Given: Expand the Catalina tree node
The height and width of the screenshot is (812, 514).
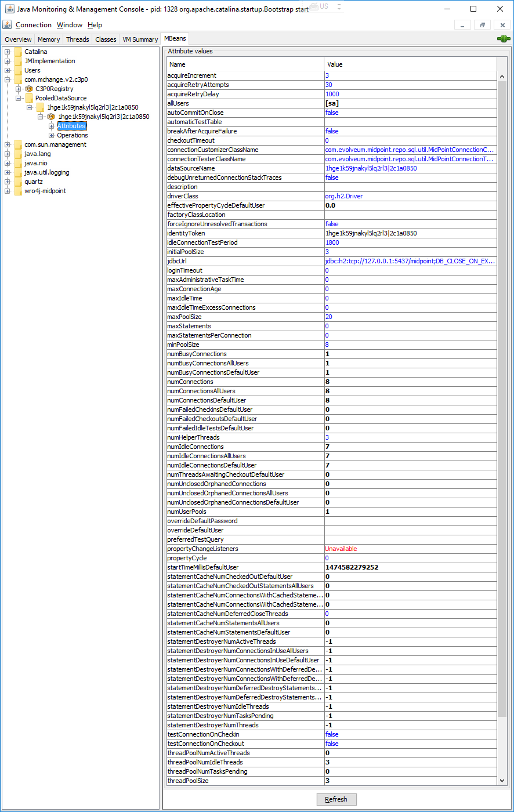Looking at the screenshot, I should [x=8, y=52].
